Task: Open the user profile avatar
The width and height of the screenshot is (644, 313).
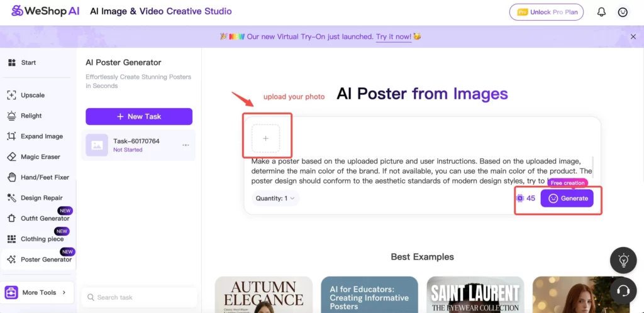Action: tap(623, 13)
